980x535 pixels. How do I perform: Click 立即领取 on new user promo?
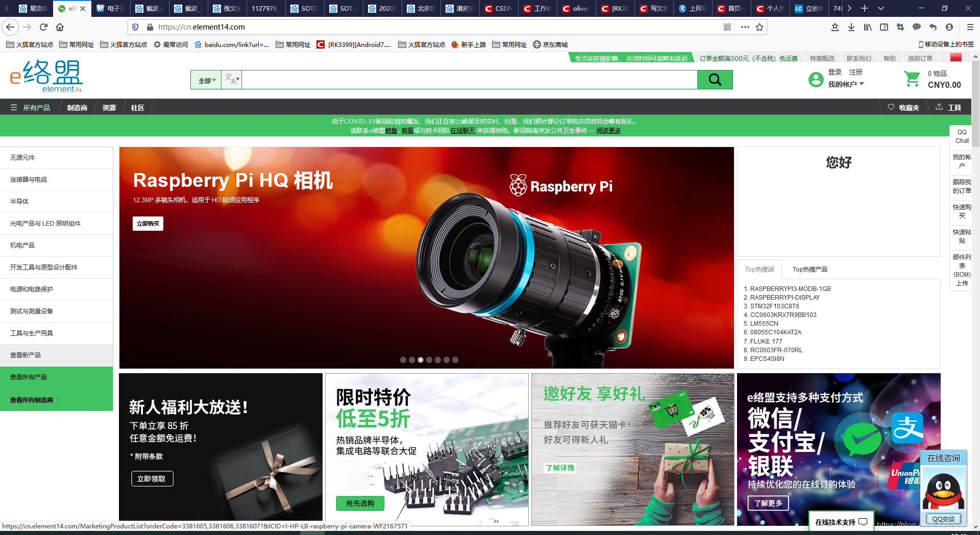(152, 479)
